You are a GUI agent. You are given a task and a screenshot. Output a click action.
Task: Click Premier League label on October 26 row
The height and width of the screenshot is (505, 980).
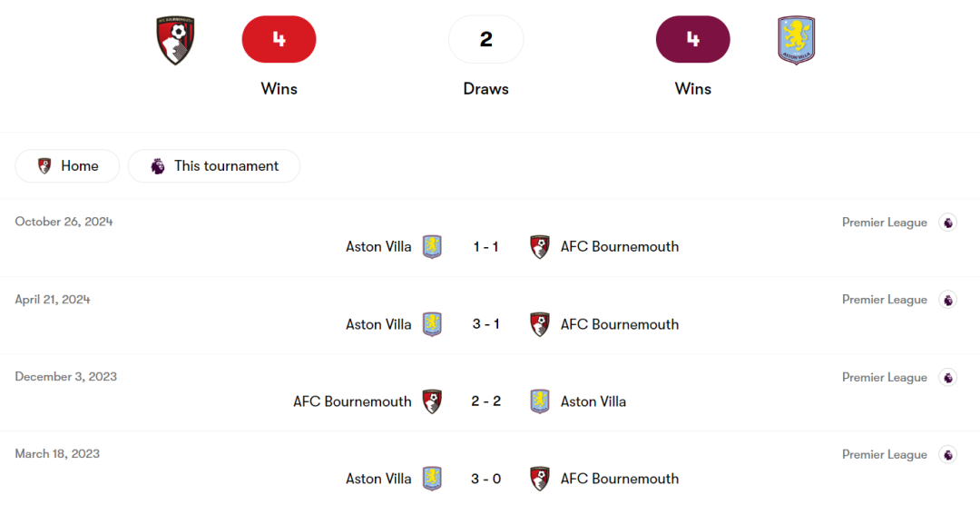click(x=885, y=223)
